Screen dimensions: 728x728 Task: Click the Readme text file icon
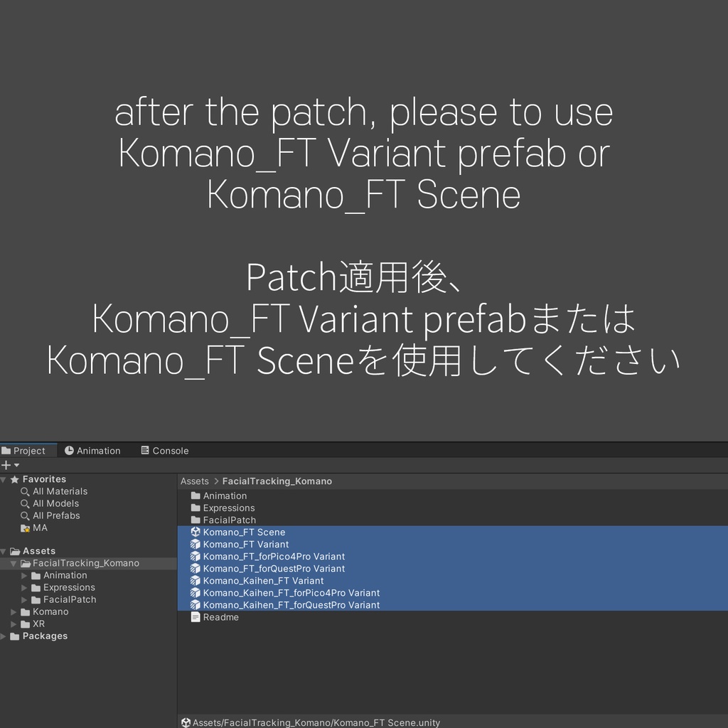196,617
